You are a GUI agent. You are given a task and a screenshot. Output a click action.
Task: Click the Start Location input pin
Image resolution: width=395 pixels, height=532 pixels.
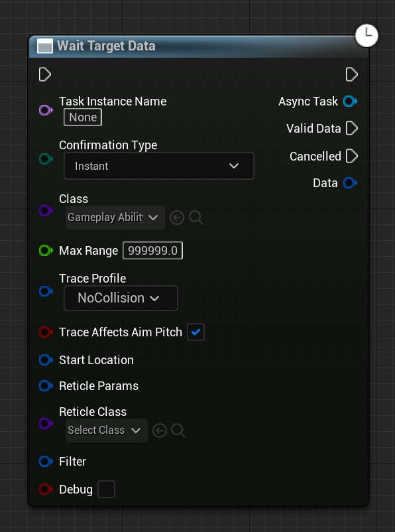pos(45,360)
